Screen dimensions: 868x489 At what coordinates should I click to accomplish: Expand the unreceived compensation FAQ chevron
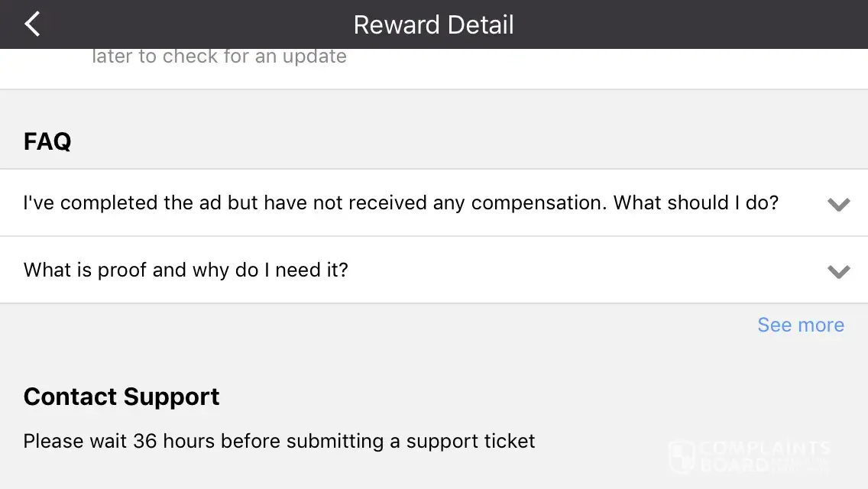tap(838, 204)
